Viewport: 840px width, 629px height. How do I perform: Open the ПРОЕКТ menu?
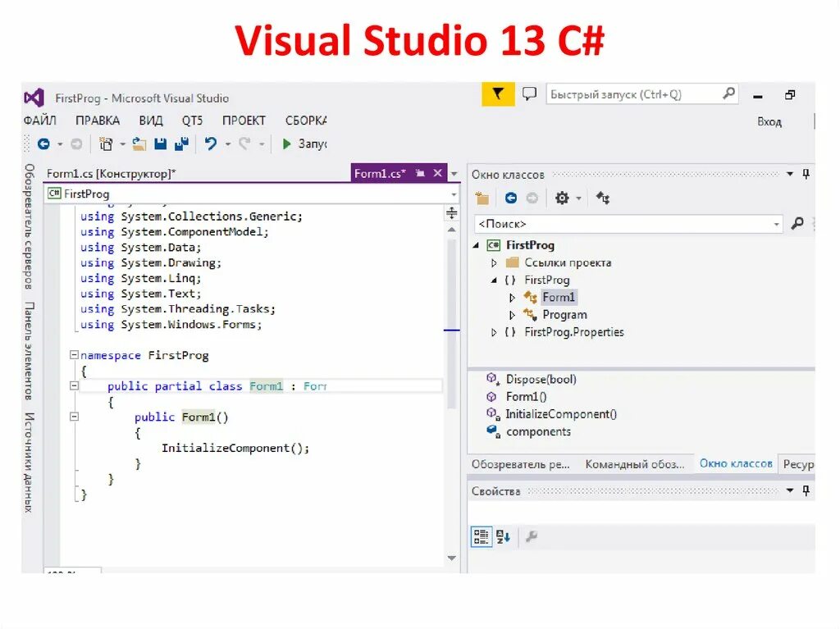(244, 121)
